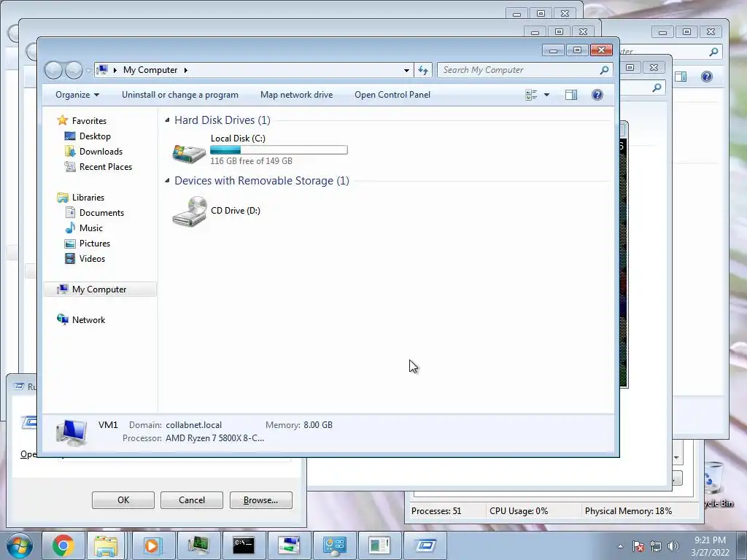Open the Command Prompt taskbar icon

pyautogui.click(x=244, y=545)
